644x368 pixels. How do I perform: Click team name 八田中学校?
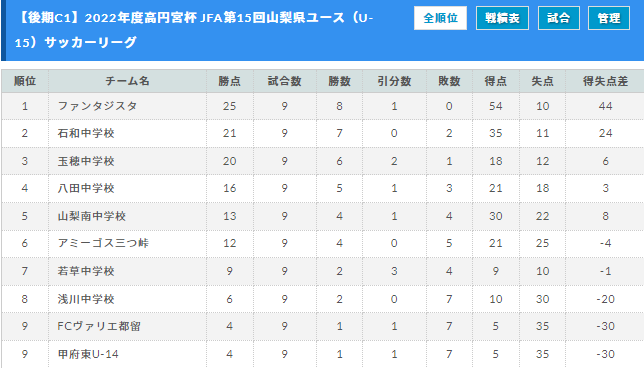coord(86,188)
